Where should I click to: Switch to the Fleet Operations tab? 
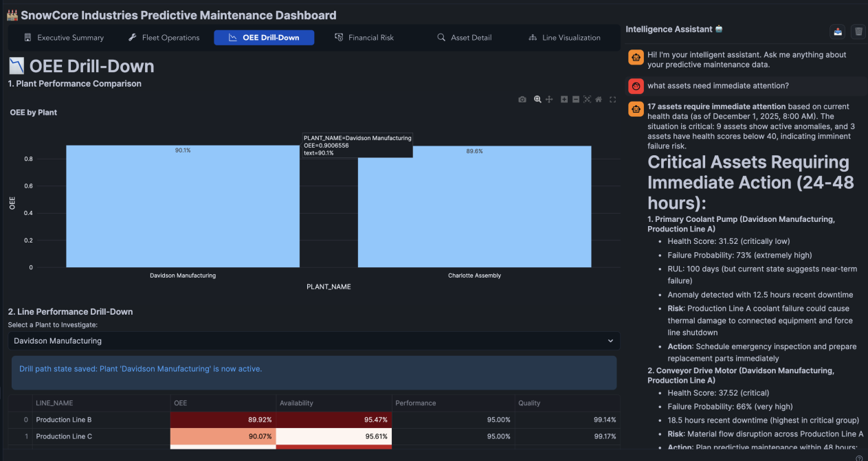[164, 38]
